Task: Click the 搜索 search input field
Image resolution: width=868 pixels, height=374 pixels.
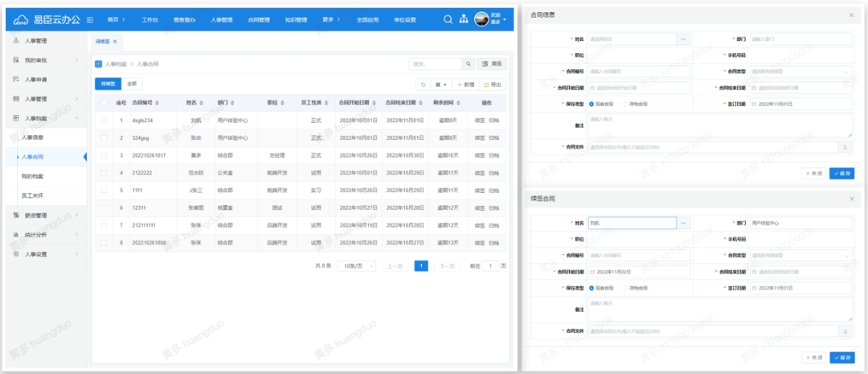Action: pos(436,64)
